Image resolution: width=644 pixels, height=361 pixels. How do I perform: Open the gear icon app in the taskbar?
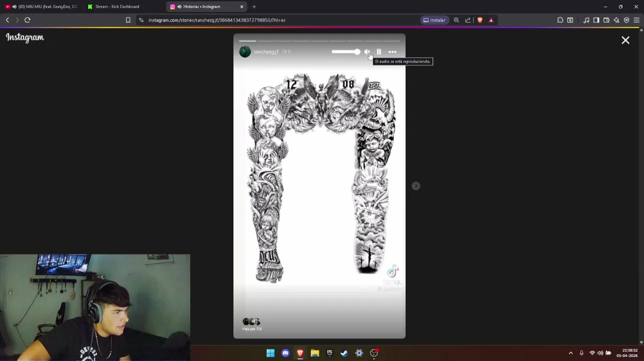359,353
